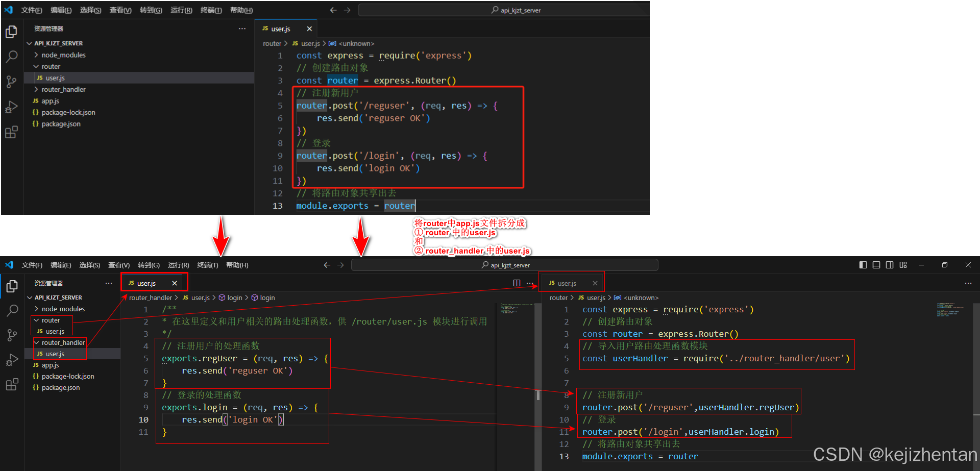Screen dimensions: 980x471
Task: Expand node_modules folder in upper window explorer
Action: [x=36, y=55]
